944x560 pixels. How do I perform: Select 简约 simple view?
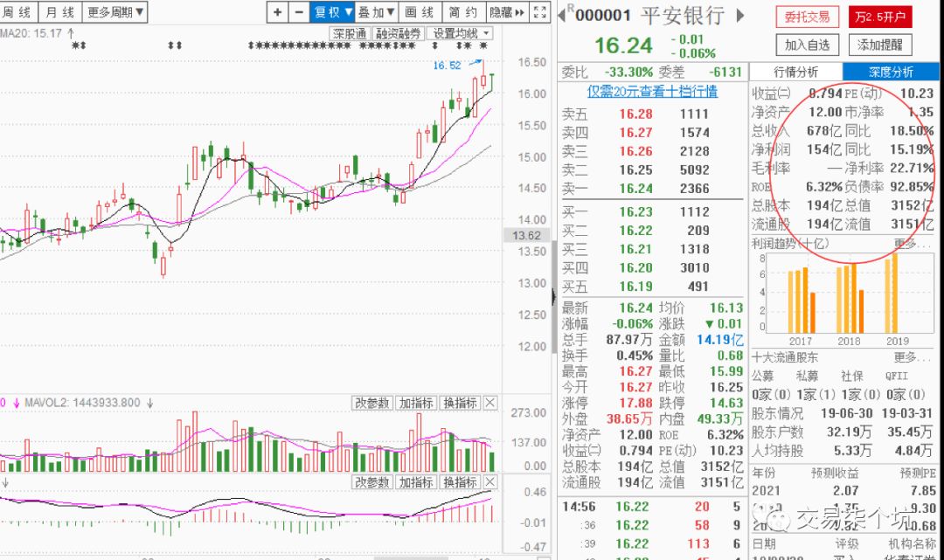click(x=463, y=12)
